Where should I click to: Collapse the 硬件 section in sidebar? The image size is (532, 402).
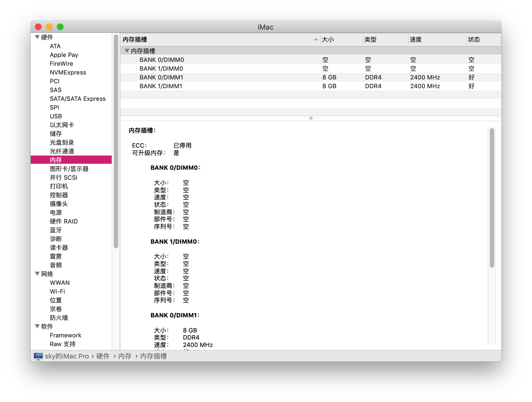pos(37,37)
